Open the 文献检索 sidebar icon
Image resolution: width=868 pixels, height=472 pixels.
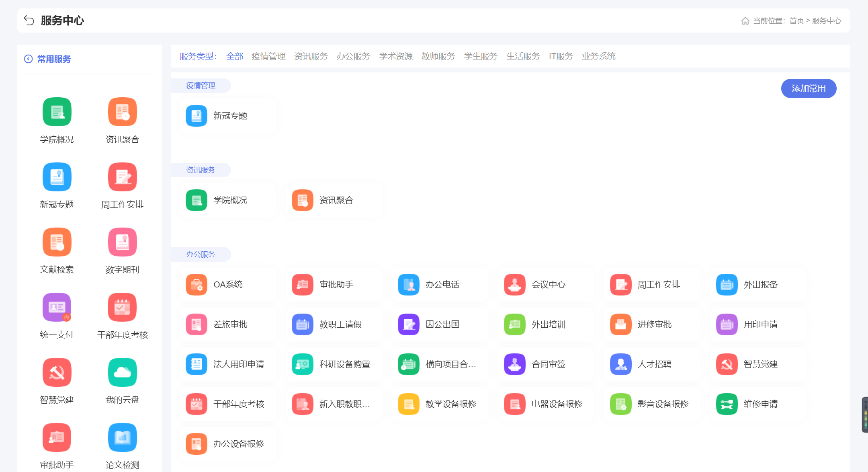coord(57,242)
